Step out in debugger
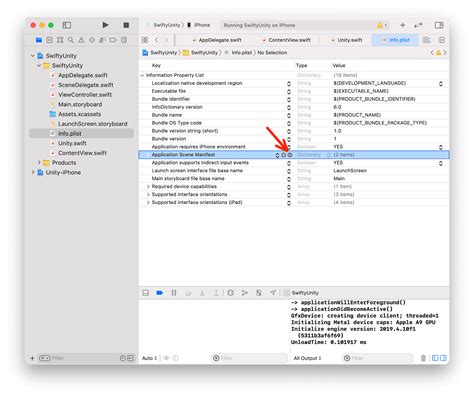The width and height of the screenshot is (474, 397). [216, 293]
